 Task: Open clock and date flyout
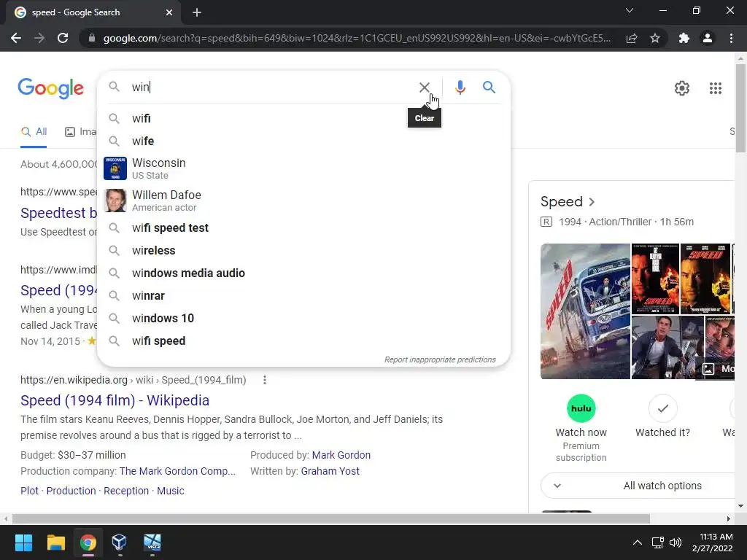pyautogui.click(x=712, y=542)
